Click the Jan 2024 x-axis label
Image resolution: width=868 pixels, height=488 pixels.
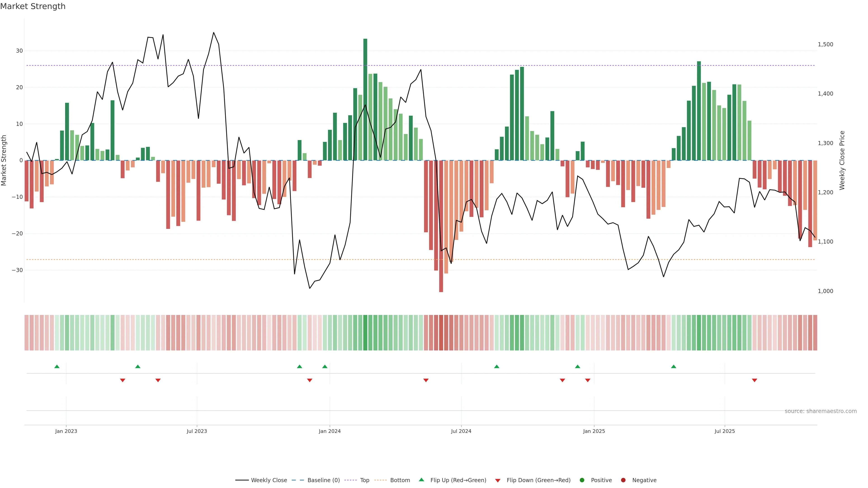coord(330,431)
